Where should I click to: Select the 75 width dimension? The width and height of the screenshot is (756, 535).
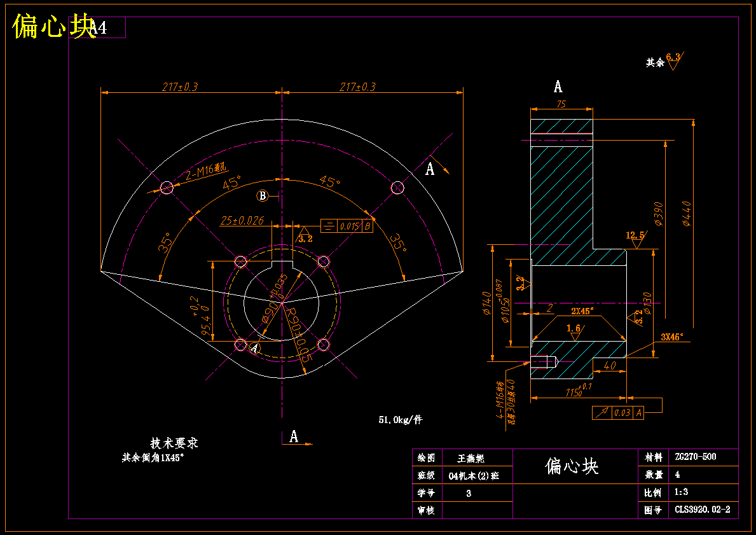(x=561, y=104)
